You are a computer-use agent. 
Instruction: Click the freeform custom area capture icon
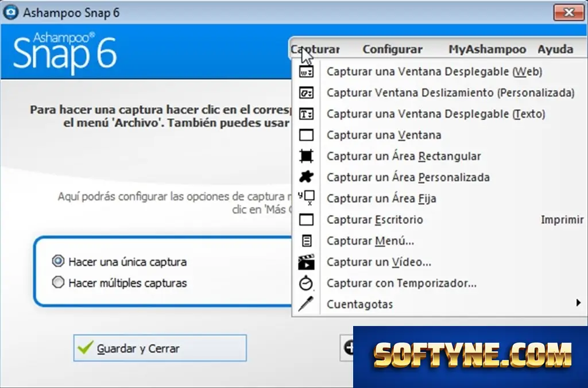(x=306, y=177)
